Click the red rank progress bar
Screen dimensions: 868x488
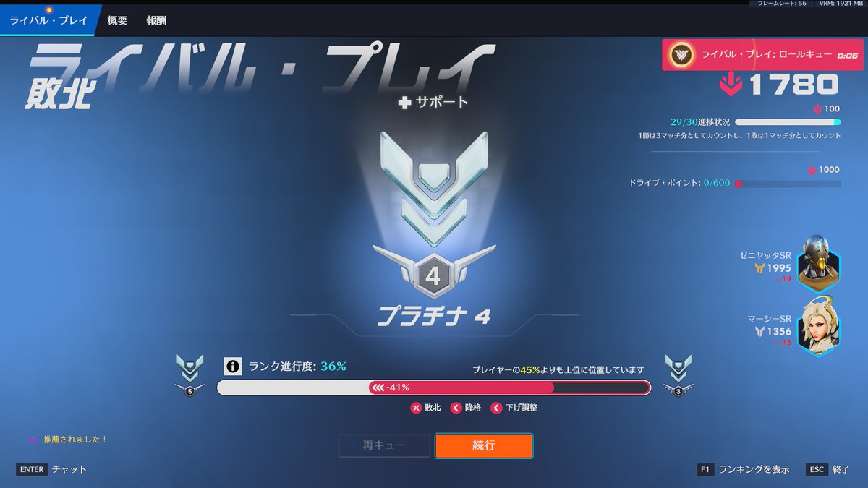(x=434, y=388)
